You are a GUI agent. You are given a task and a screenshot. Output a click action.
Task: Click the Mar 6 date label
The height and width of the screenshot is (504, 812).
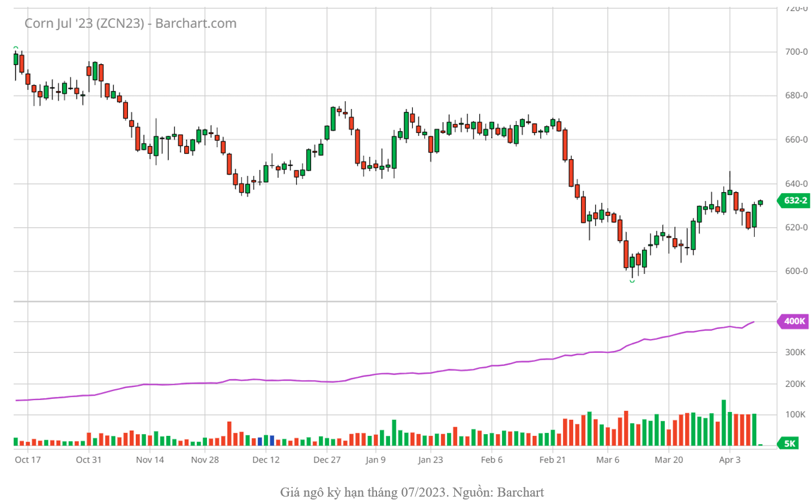click(x=608, y=460)
